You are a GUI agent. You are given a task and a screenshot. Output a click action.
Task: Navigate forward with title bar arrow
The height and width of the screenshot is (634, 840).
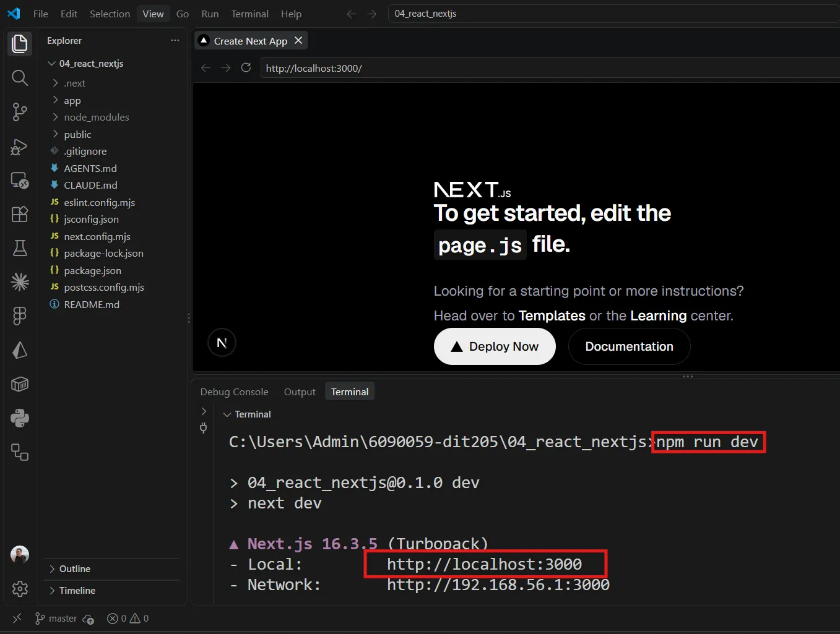pyautogui.click(x=371, y=14)
